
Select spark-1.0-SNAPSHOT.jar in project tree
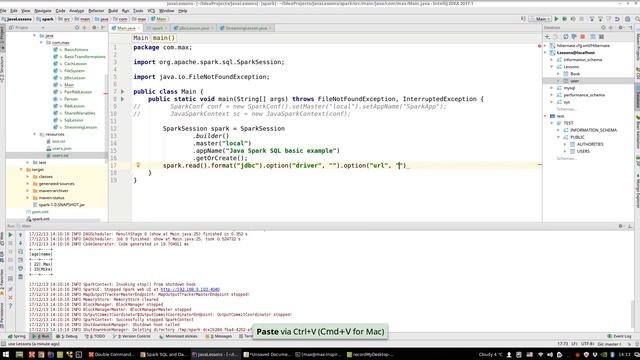coord(62,205)
